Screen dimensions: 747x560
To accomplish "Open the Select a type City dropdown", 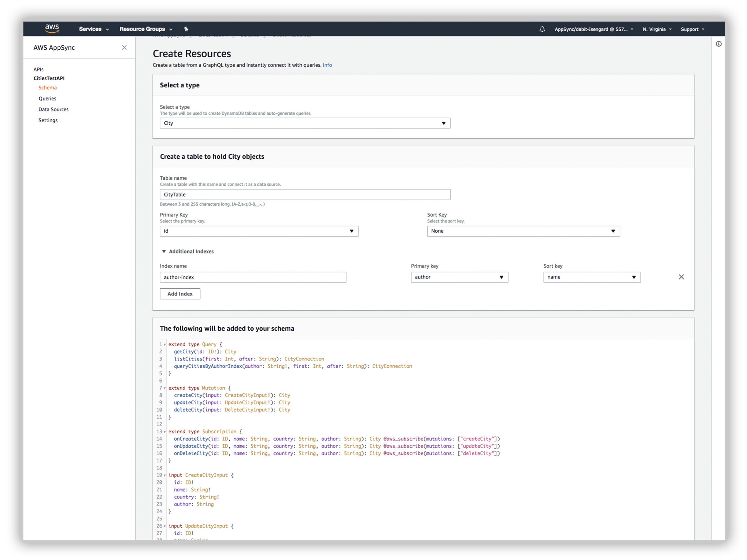I will (305, 123).
